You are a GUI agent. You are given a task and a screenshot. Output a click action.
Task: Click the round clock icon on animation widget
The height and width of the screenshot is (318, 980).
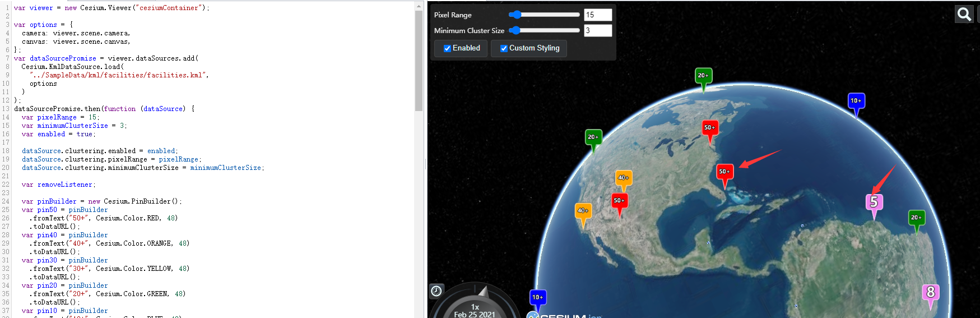tap(436, 291)
